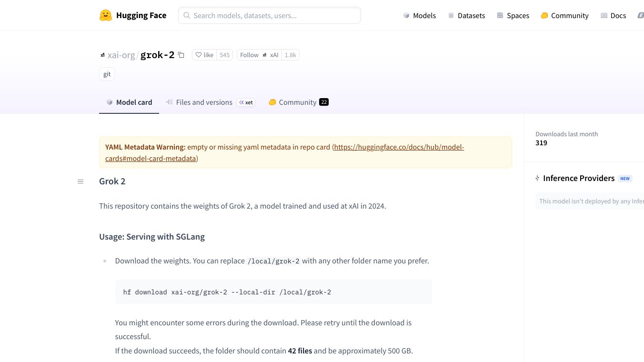
Task: Show the 545 likes count
Action: tap(225, 55)
